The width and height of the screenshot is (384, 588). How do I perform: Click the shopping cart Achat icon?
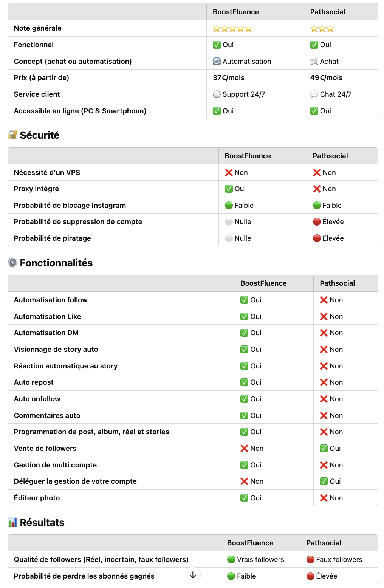(314, 61)
